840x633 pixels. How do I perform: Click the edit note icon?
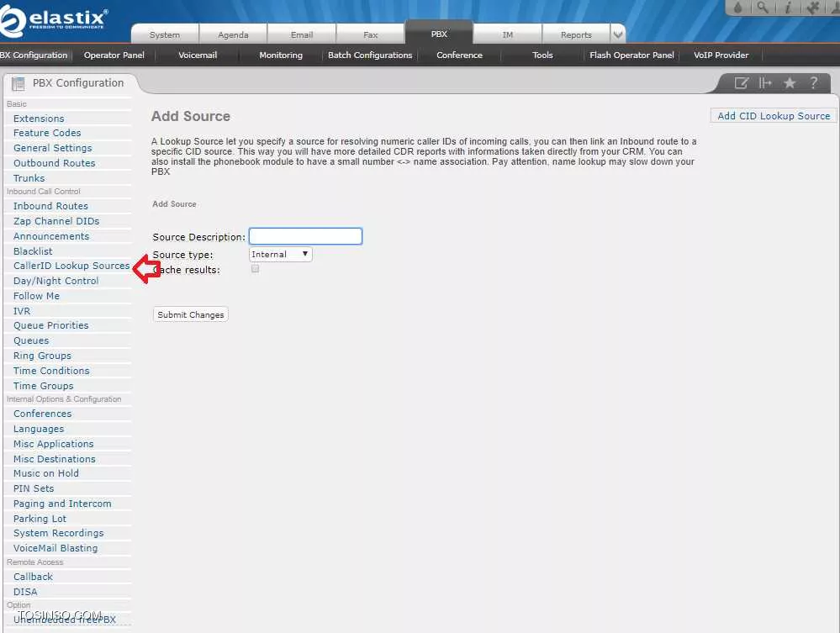tap(741, 82)
